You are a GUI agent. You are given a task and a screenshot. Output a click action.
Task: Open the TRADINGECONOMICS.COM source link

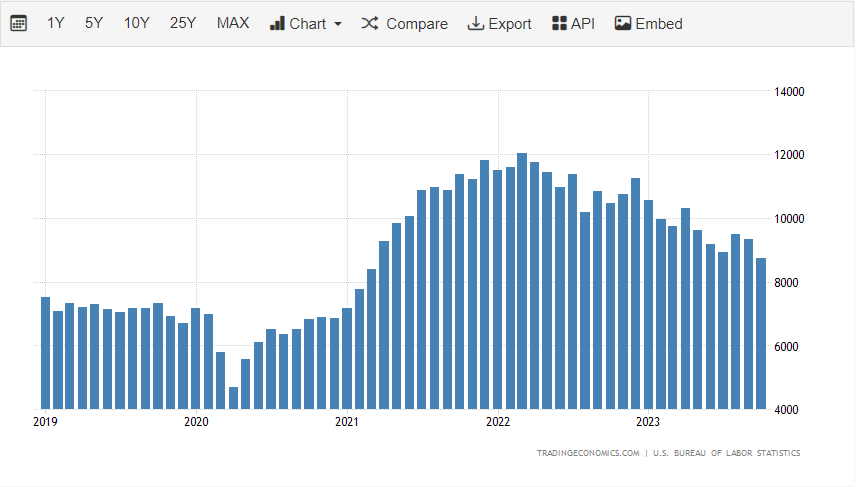(587, 453)
